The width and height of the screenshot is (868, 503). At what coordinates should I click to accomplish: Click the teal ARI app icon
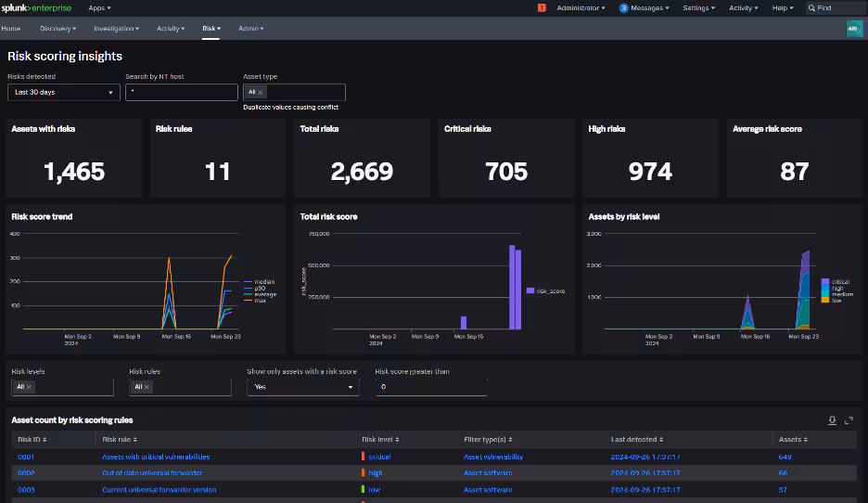(x=854, y=29)
